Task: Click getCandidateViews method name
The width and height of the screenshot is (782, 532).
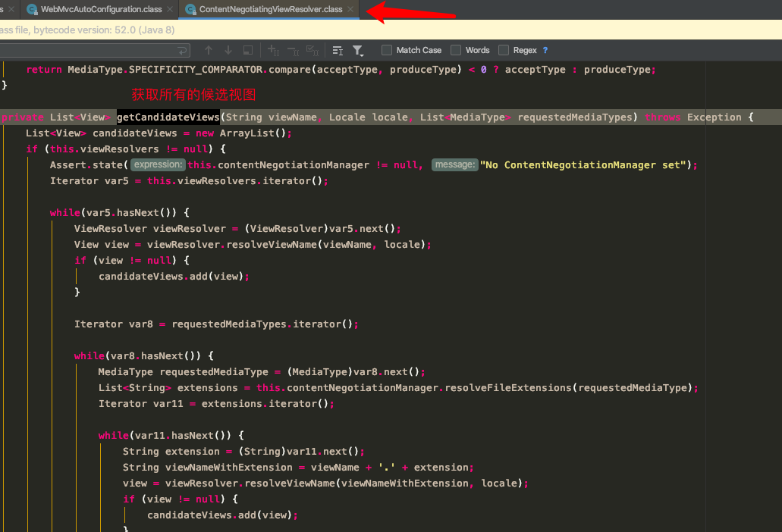Action: pos(168,117)
